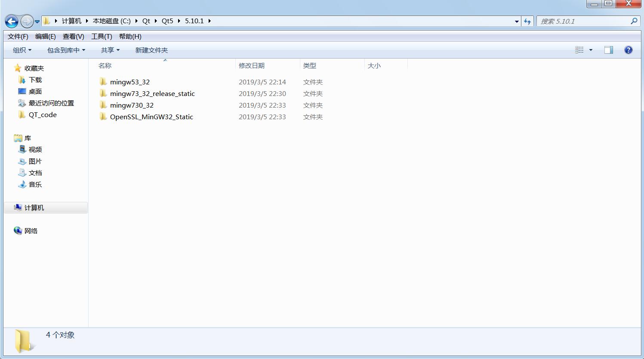Select 网络 in navigation pane
The height and width of the screenshot is (359, 644).
point(31,231)
